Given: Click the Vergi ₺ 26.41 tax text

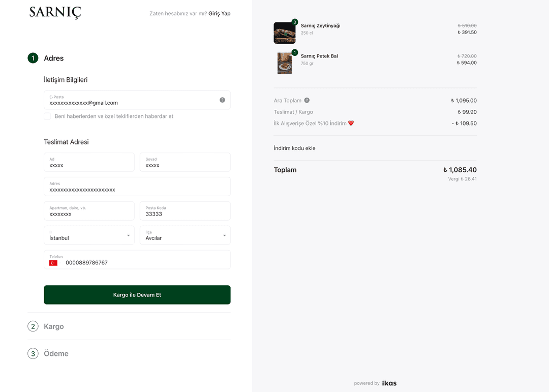Looking at the screenshot, I should [x=462, y=179].
